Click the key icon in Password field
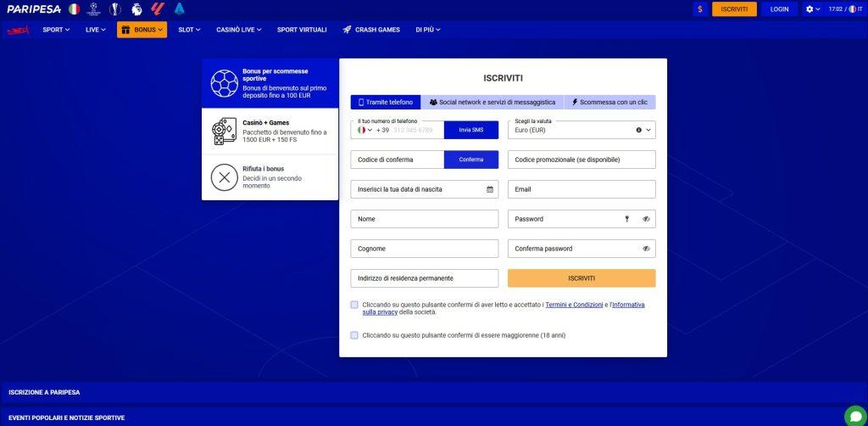868x426 pixels. tap(627, 219)
